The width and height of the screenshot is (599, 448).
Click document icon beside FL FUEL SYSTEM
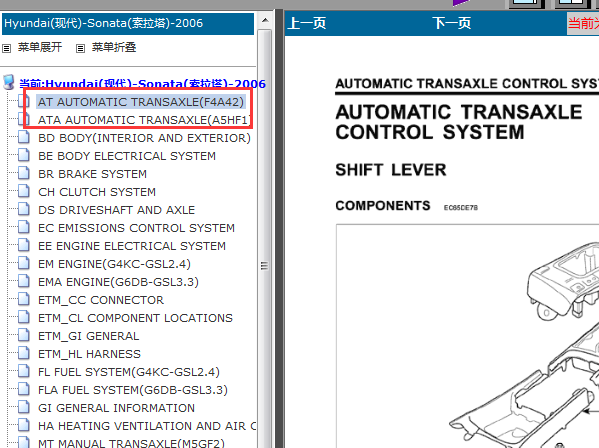(x=24, y=371)
